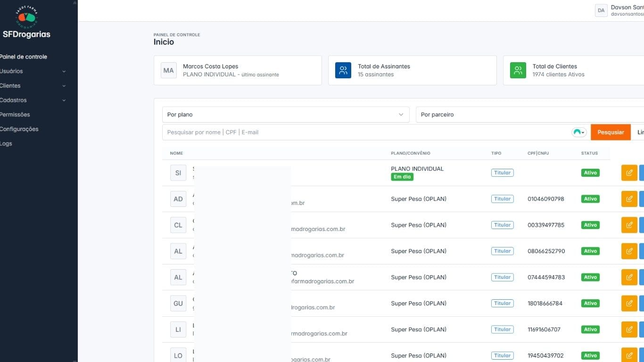
Task: Click the MA avatar of Marcos Costa Lopes
Action: 168,70
